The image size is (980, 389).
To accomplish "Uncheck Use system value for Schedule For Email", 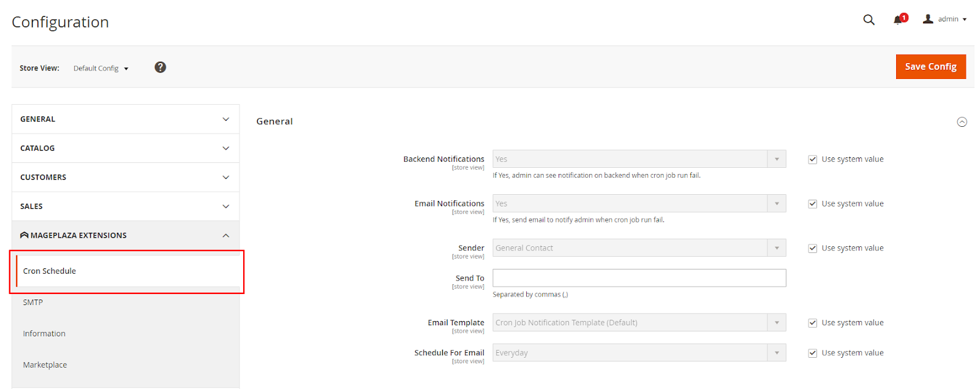I will click(x=813, y=353).
